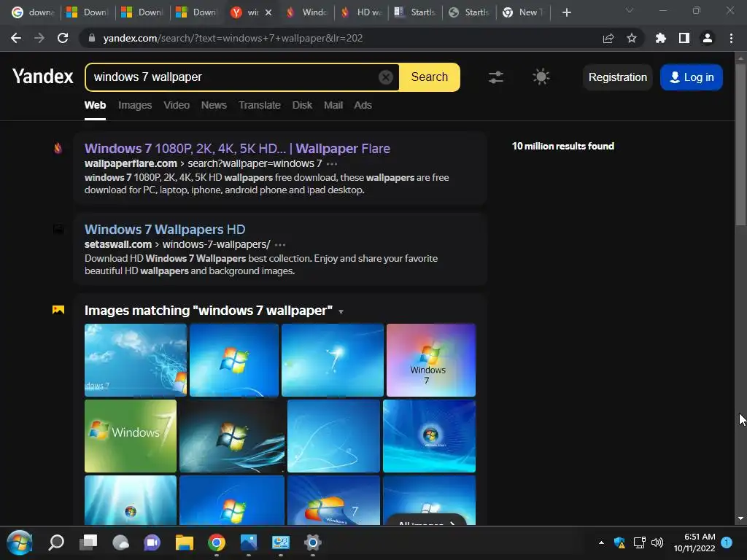Open the Windows 7 Wallpapers HD link
Screen dimensions: 747x560
tap(165, 230)
